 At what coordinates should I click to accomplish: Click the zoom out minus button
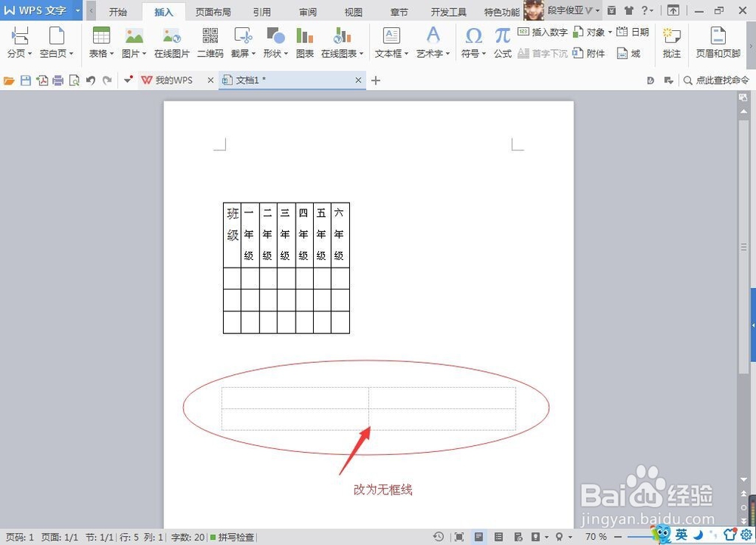coord(618,537)
